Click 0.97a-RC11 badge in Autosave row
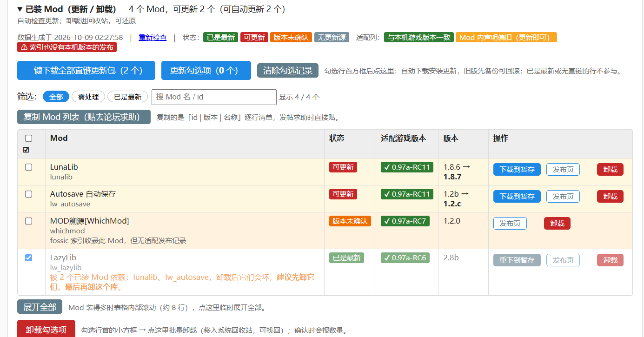 pos(407,194)
